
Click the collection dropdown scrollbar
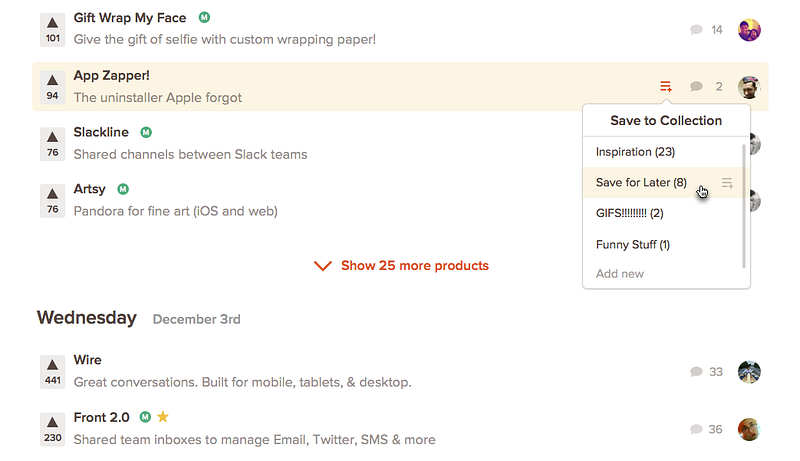pyautogui.click(x=744, y=206)
